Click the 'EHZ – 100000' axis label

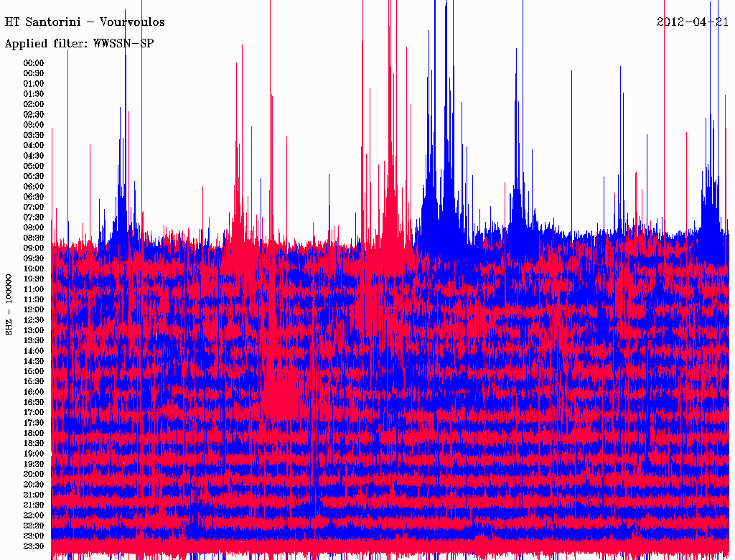point(9,305)
